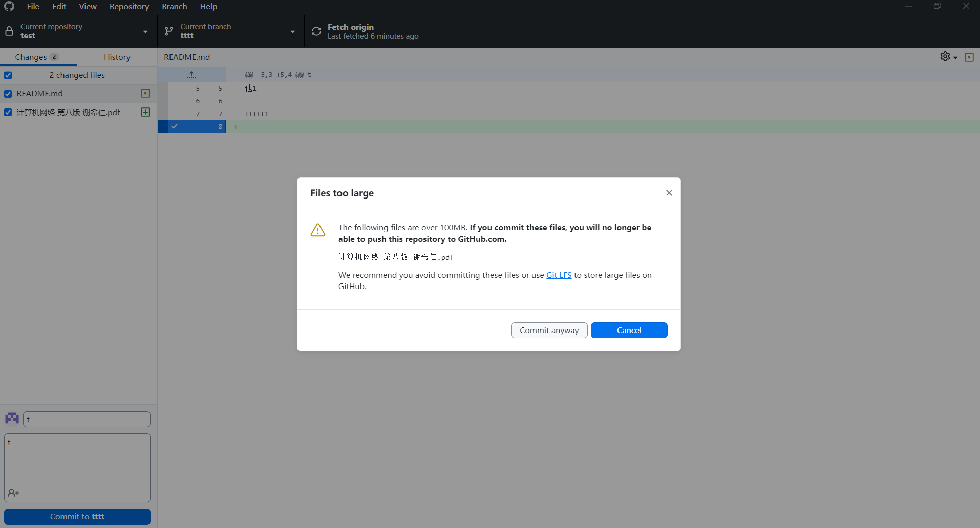The image size is (980, 528).
Task: Close the GitHub Desktop window
Action: [966, 6]
